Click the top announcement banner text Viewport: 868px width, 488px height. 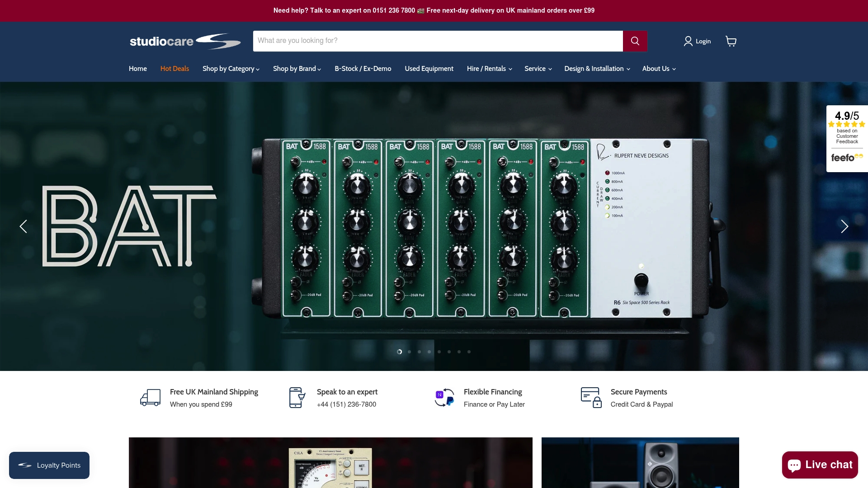click(x=434, y=10)
